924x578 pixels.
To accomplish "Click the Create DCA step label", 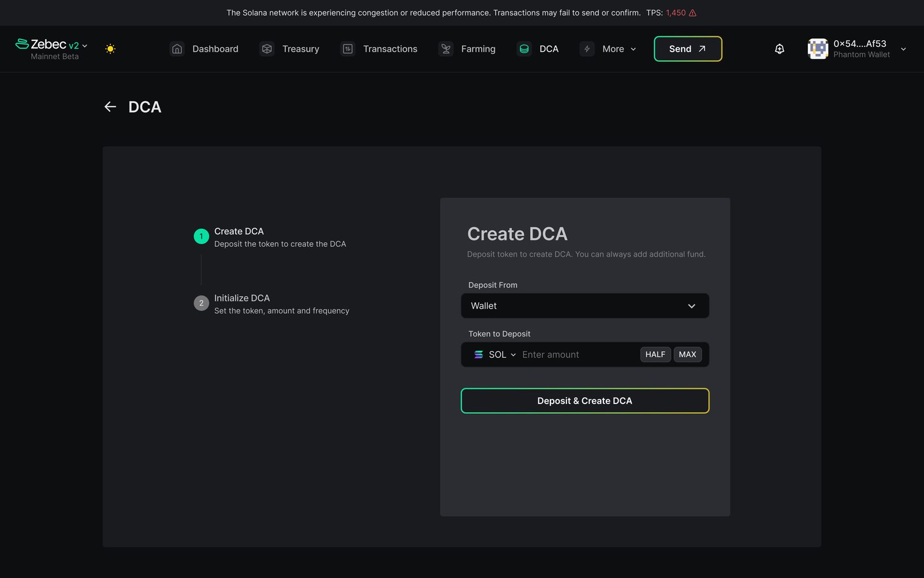I will 239,231.
